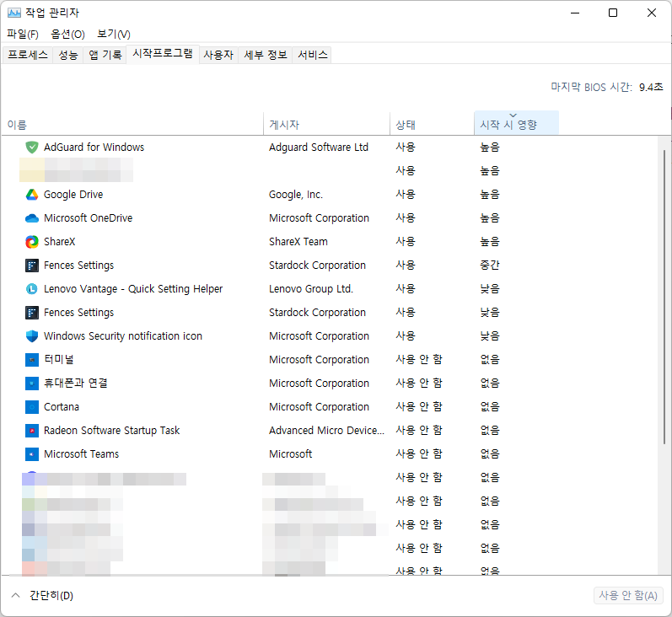Click the Microsoft Teams app icon
The image size is (672, 617).
point(32,453)
